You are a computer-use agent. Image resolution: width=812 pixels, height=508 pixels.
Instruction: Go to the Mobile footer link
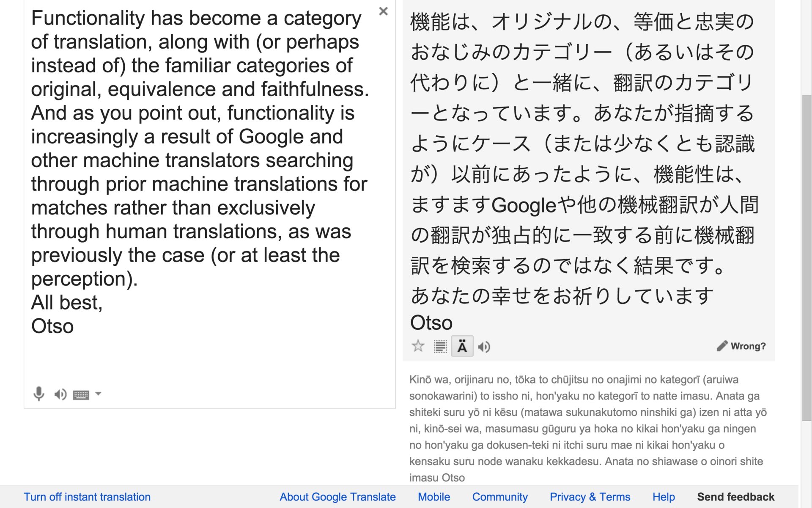click(x=434, y=497)
